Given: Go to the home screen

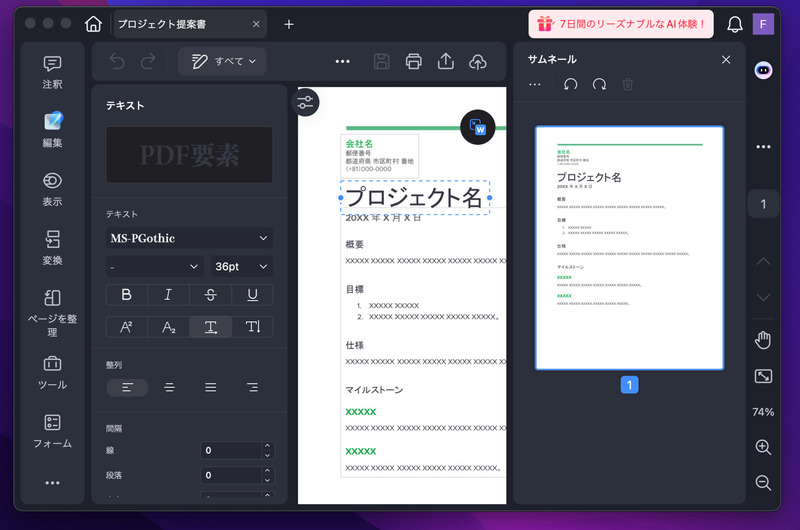Looking at the screenshot, I should [93, 24].
